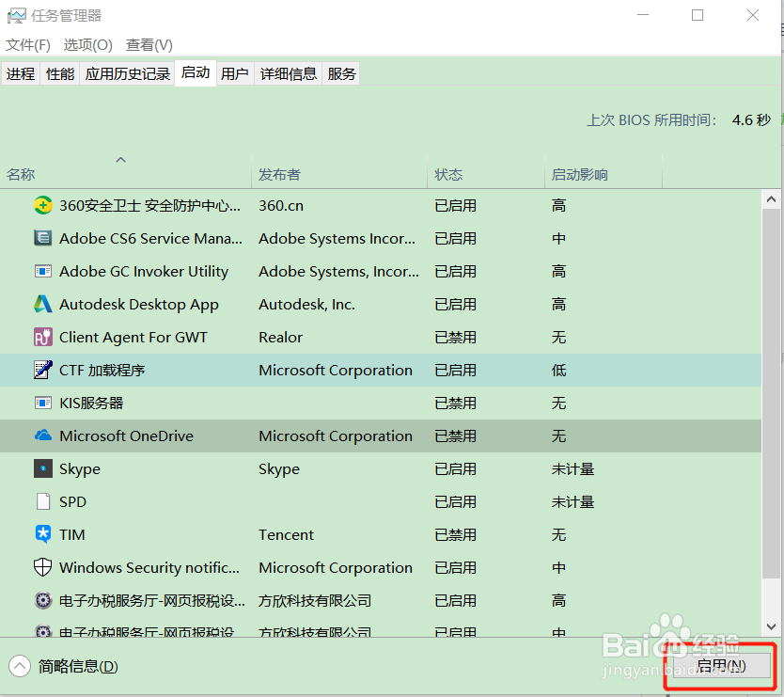Switch to the 详细信息 tab
Viewport: 784px width, 697px height.
click(x=289, y=74)
